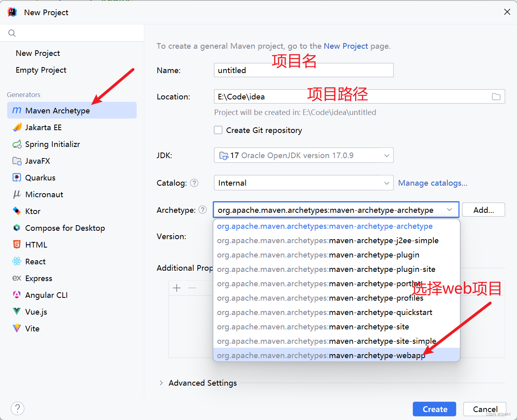Click the Ktor diamond icon
Screen dimensions: 517x420
pyautogui.click(x=17, y=211)
